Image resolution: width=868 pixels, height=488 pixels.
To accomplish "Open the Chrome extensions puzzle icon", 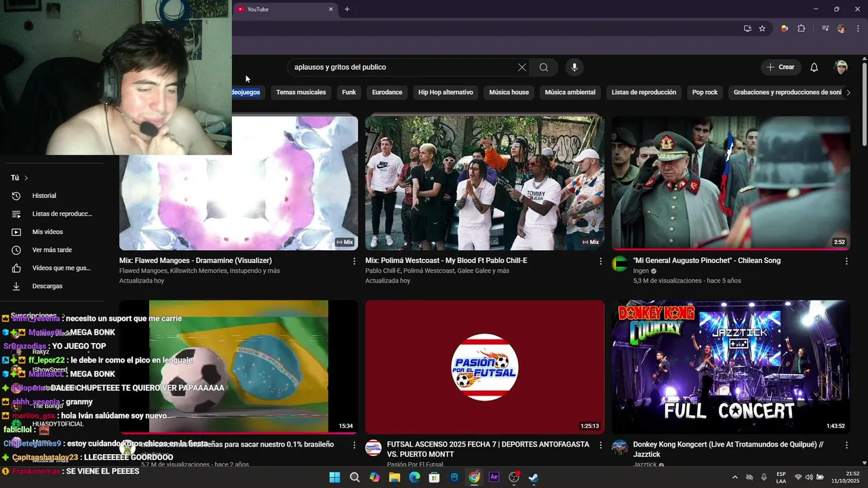I will click(801, 28).
